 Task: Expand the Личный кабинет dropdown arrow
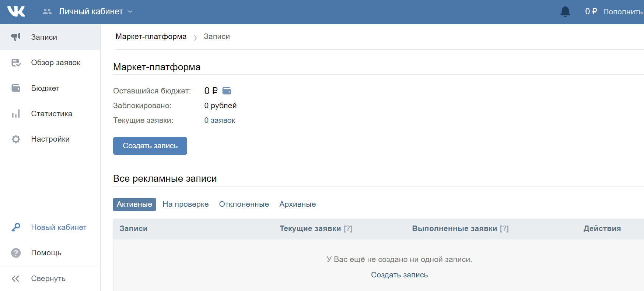tap(130, 12)
